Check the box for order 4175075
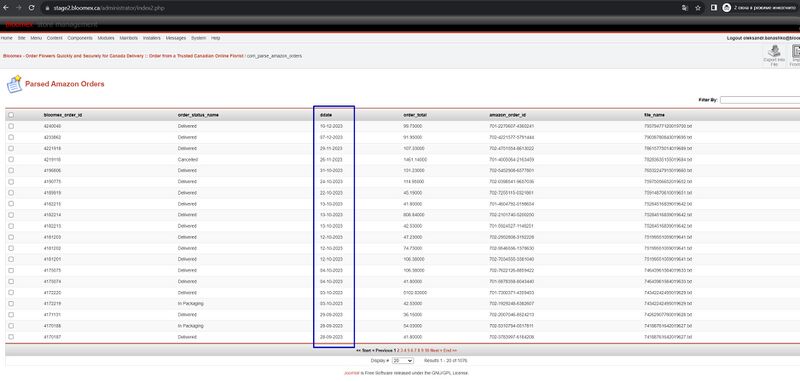 click(x=11, y=270)
